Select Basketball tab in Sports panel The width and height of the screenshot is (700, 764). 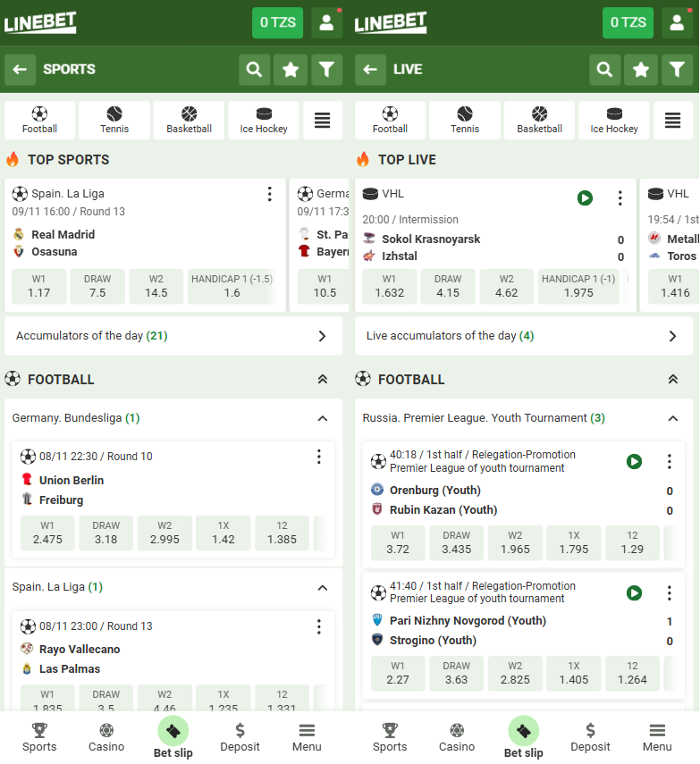coord(190,121)
